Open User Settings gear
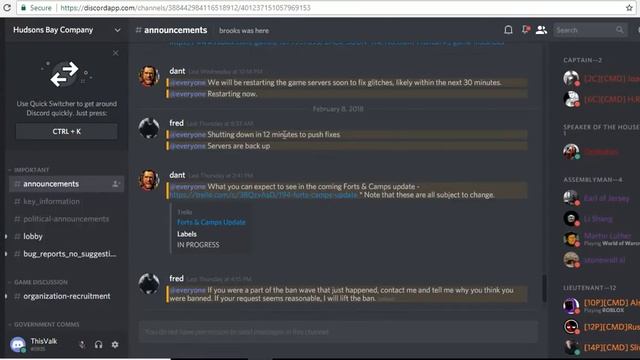Image resolution: width=640 pixels, height=360 pixels. pyautogui.click(x=115, y=344)
